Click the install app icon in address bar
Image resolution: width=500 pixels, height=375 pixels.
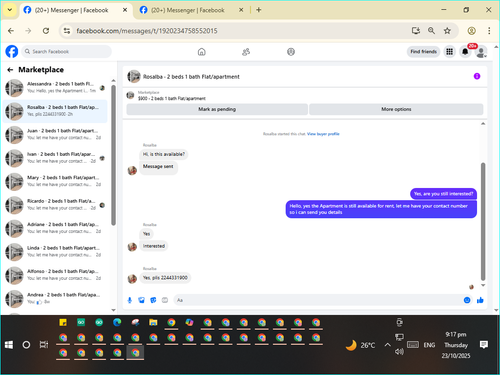(415, 31)
